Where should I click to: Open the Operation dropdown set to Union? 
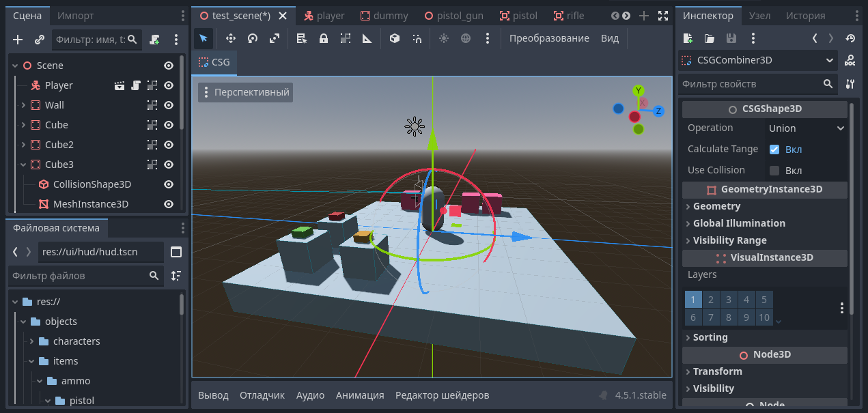coord(806,128)
